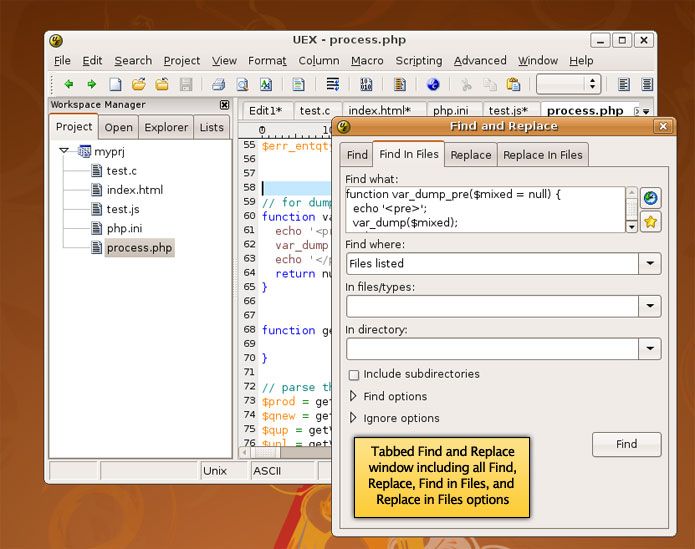
Task: Open the Scripting menu
Action: [x=419, y=61]
